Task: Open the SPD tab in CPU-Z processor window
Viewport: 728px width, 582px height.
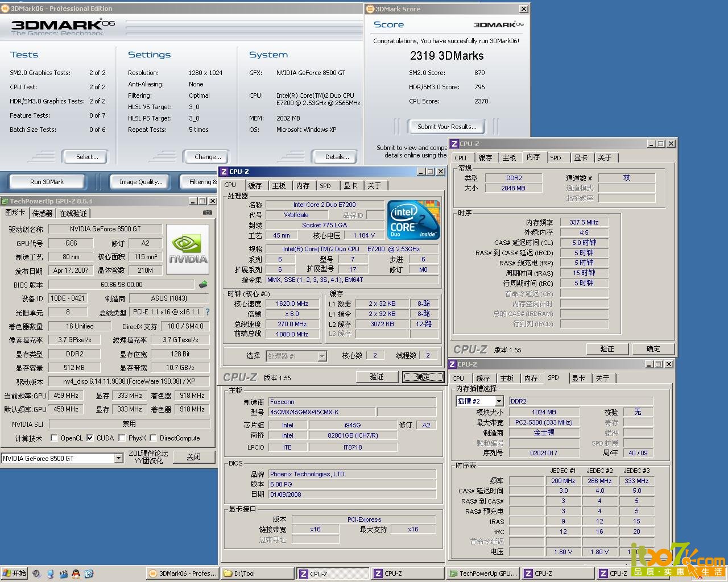Action: [x=325, y=186]
